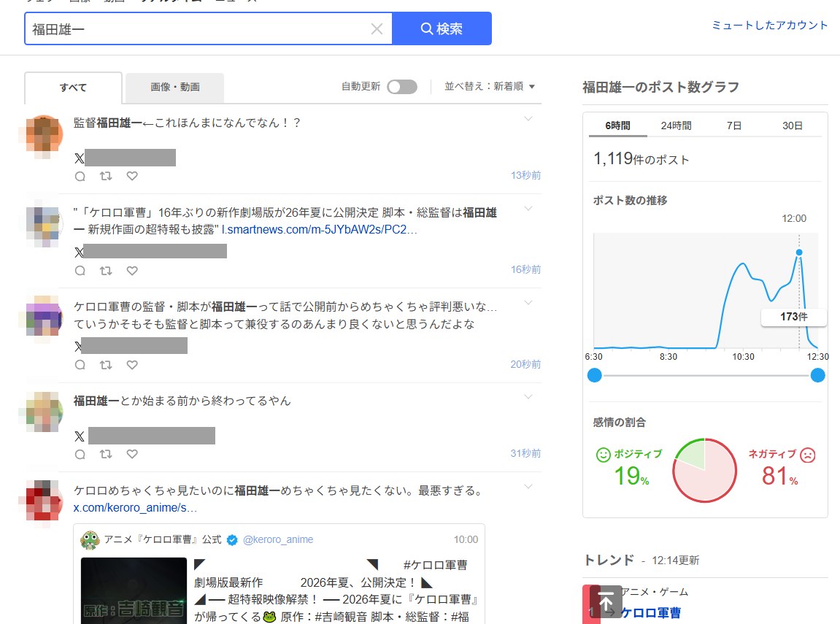The image size is (840, 624).
Task: Like the 始まる前から終わってるやん post
Action: click(x=132, y=454)
